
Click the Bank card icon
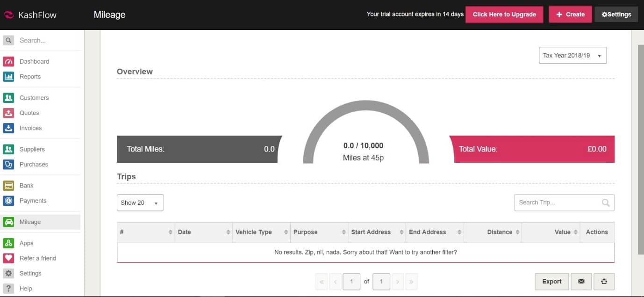[8, 186]
